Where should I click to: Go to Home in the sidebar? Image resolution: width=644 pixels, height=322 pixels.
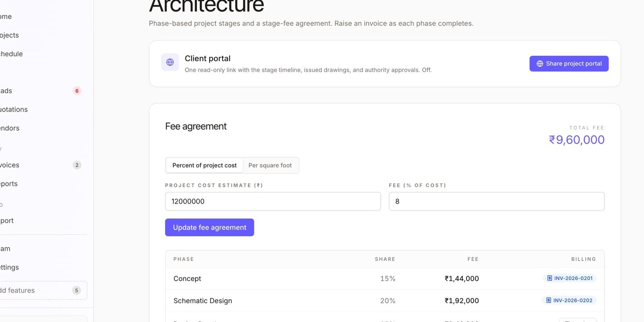pos(6,17)
